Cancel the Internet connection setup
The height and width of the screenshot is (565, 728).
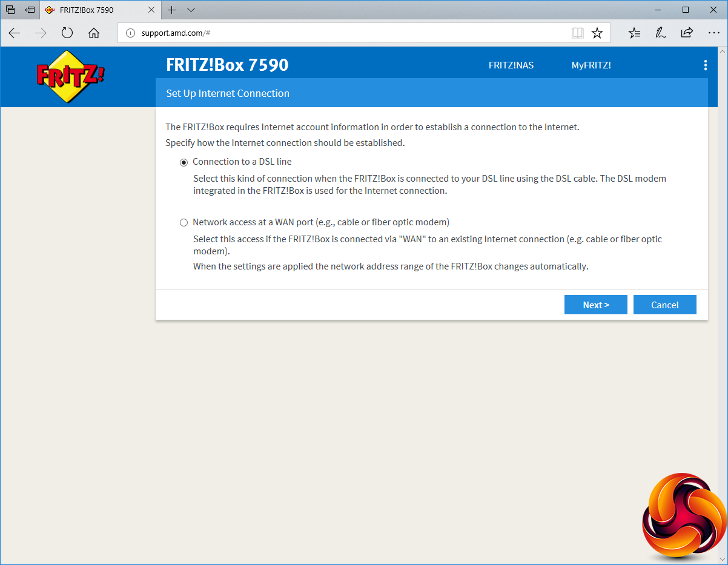tap(665, 305)
